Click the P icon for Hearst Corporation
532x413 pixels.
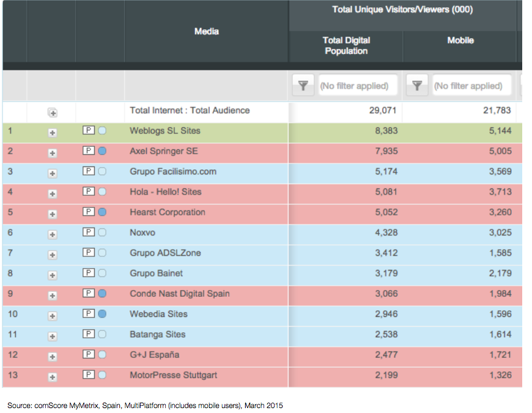coord(88,212)
